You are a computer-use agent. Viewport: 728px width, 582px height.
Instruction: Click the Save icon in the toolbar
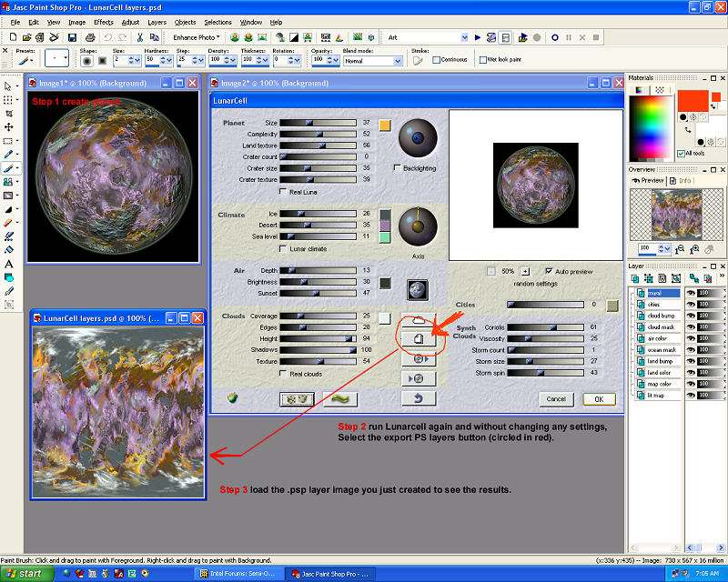tap(72, 37)
